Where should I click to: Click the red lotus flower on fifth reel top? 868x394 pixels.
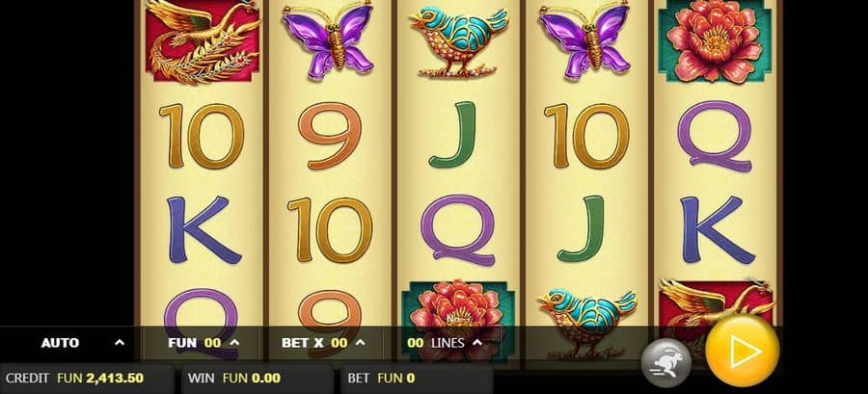(x=715, y=42)
